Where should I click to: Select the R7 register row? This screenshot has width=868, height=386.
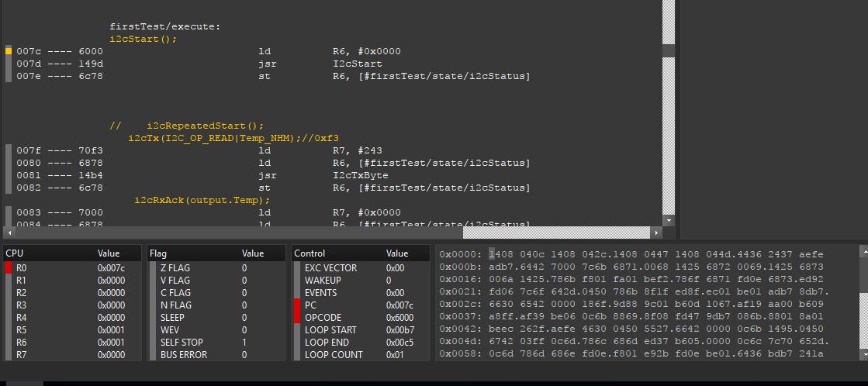pos(72,355)
